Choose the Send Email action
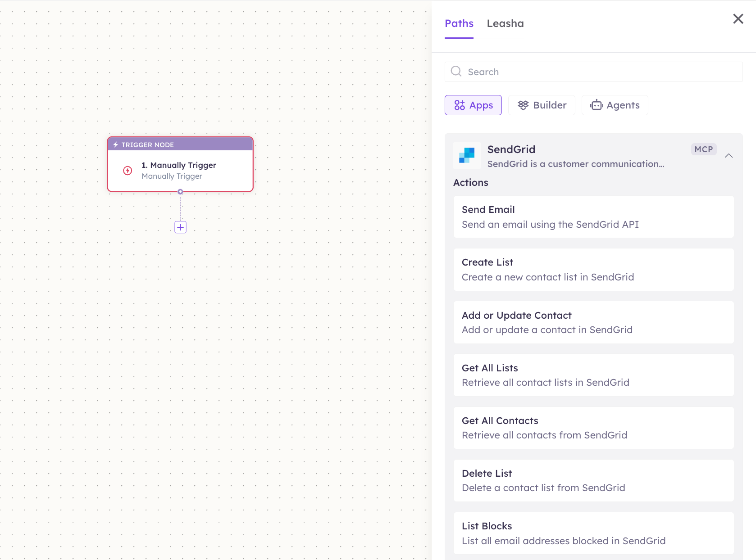Screen dimensions: 756x560 [593, 217]
